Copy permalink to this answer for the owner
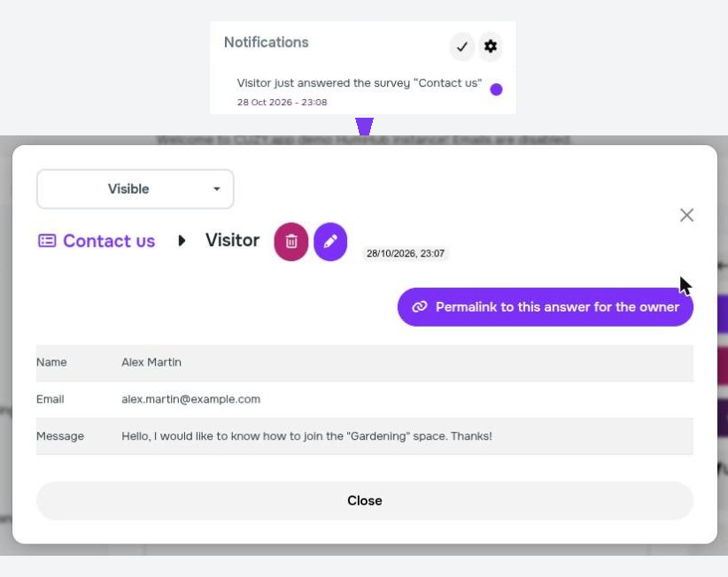This screenshot has height=577, width=728. pyautogui.click(x=545, y=307)
